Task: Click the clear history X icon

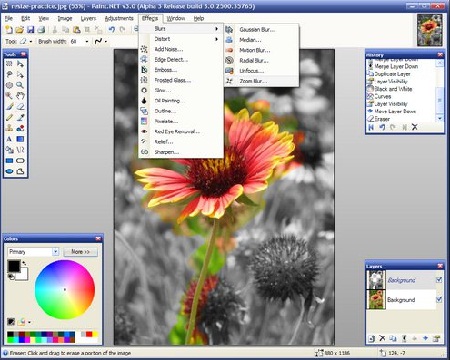Action: (x=415, y=127)
